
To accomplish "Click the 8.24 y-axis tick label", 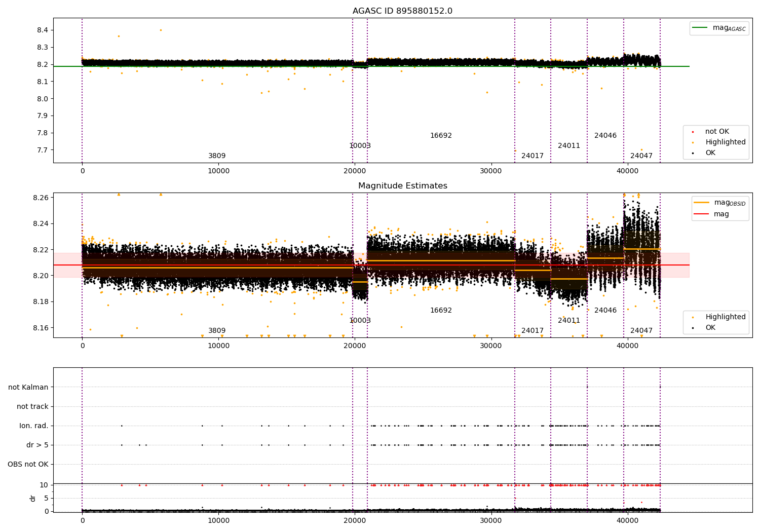I will 41,224.
